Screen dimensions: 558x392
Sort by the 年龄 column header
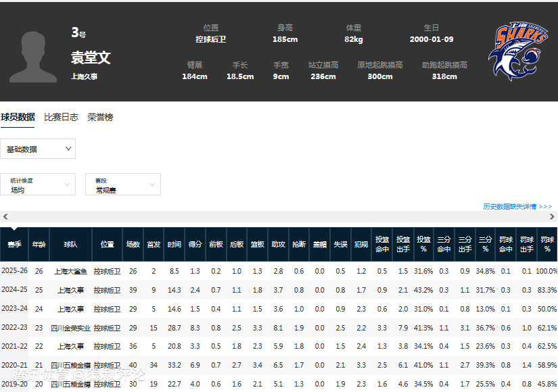(39, 245)
